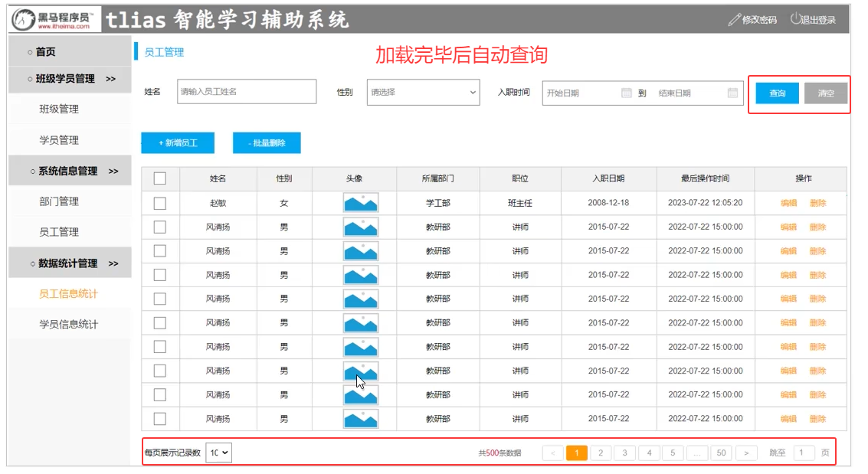Go to page 50 in pagination
This screenshot has height=474, width=868.
pyautogui.click(x=720, y=453)
